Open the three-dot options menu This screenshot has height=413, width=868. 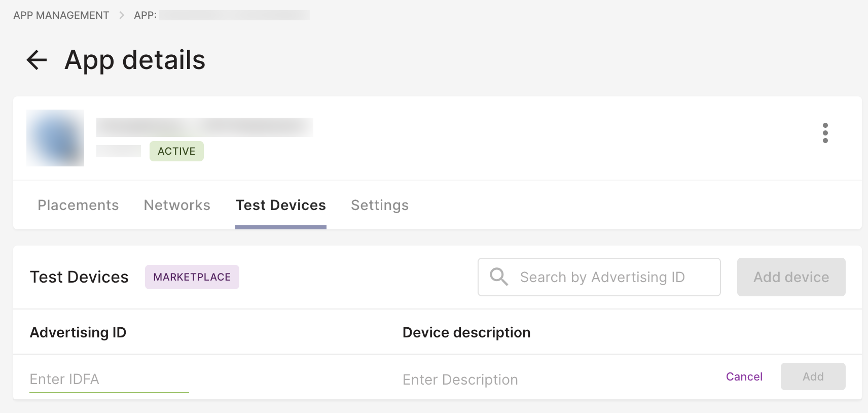[826, 134]
